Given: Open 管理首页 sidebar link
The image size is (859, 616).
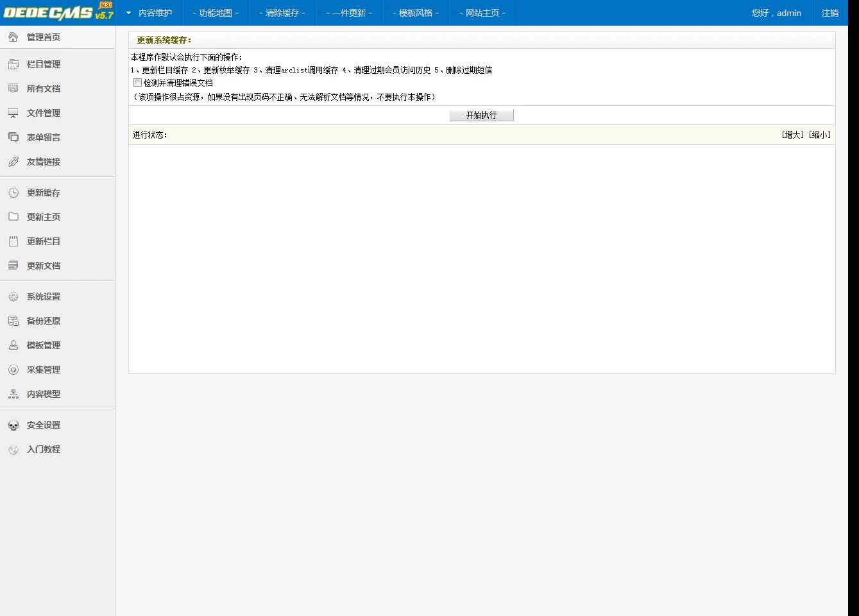Looking at the screenshot, I should [x=44, y=37].
